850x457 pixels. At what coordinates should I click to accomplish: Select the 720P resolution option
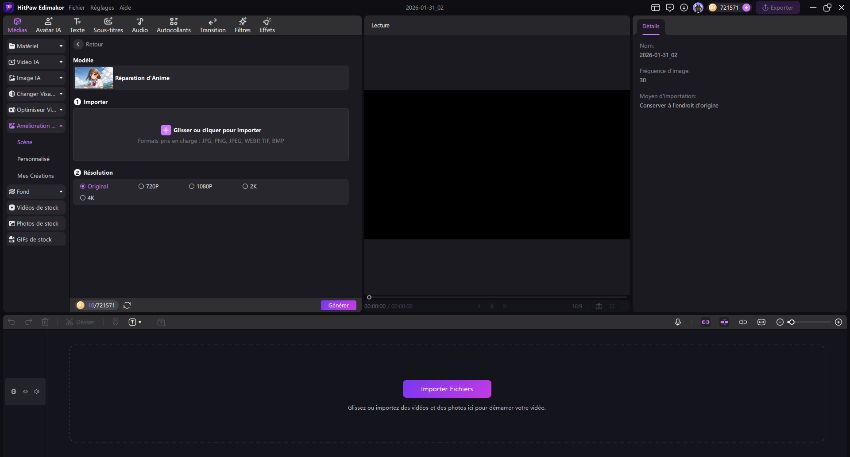141,186
